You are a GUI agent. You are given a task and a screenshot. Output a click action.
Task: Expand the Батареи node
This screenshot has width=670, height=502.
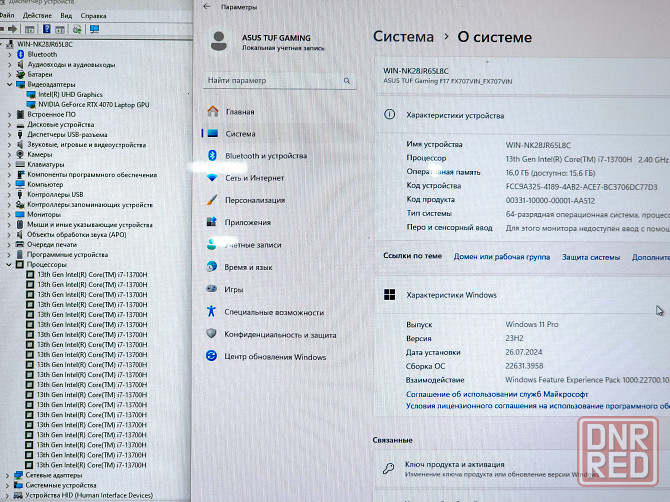9,74
